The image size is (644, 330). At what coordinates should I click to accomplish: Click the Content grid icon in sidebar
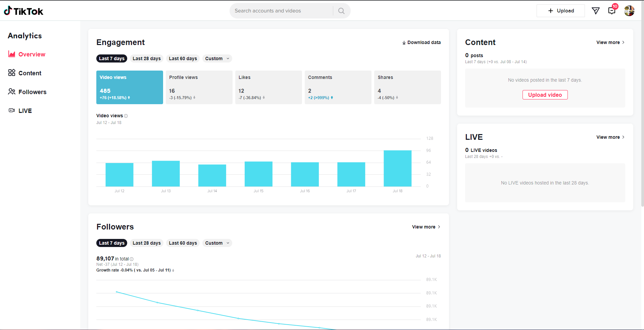pyautogui.click(x=12, y=73)
